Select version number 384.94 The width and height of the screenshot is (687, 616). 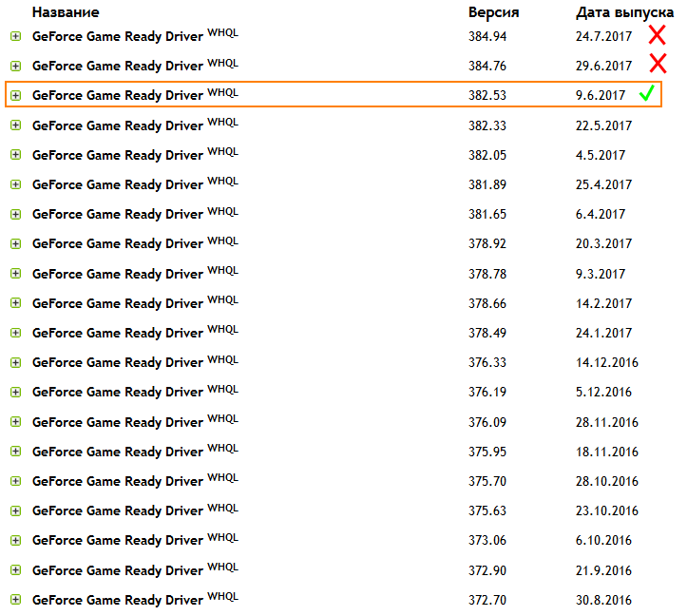pyautogui.click(x=487, y=36)
